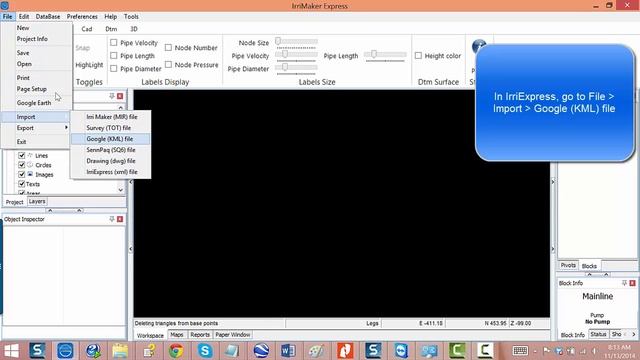The width and height of the screenshot is (640, 360).
Task: Switch to the Status tab
Action: [x=598, y=334]
